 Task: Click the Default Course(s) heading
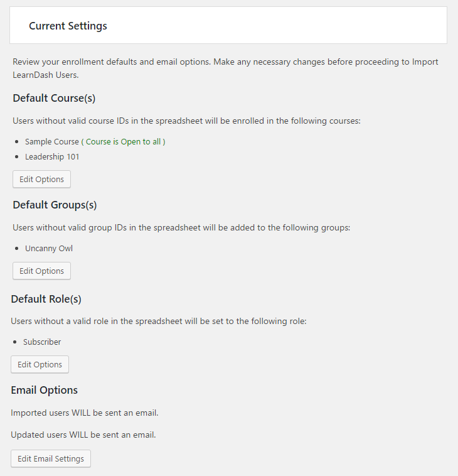click(54, 98)
